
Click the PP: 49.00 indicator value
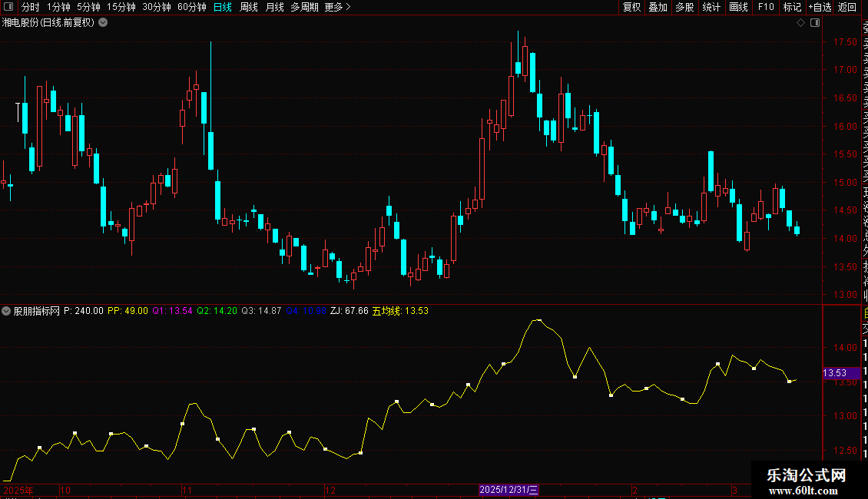tap(128, 311)
